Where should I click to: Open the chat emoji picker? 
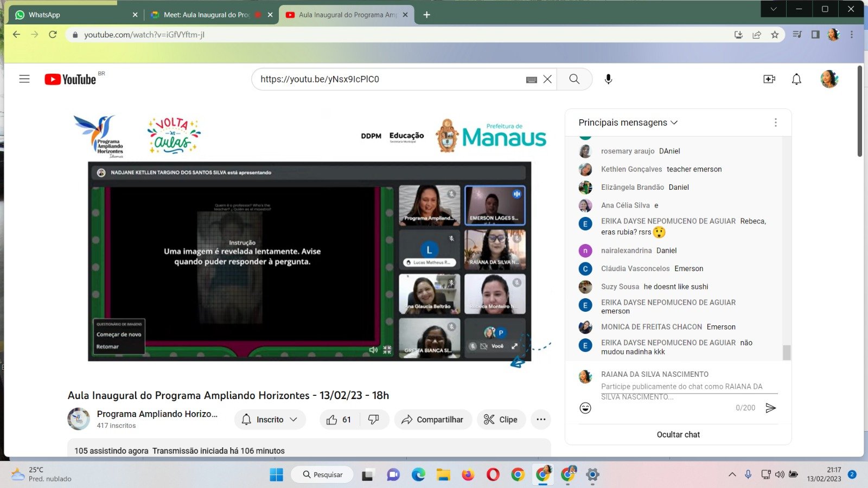[x=585, y=408]
